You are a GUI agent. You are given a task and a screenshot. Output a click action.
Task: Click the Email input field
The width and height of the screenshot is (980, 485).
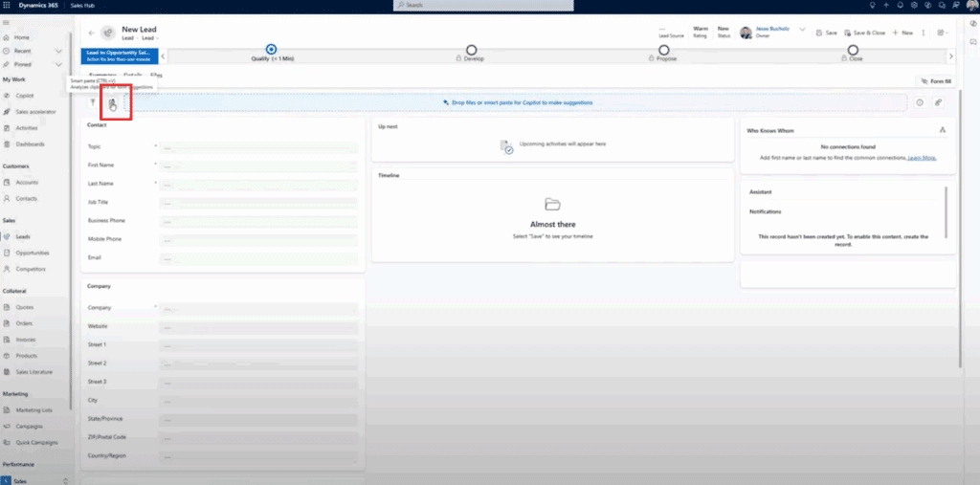pyautogui.click(x=258, y=258)
